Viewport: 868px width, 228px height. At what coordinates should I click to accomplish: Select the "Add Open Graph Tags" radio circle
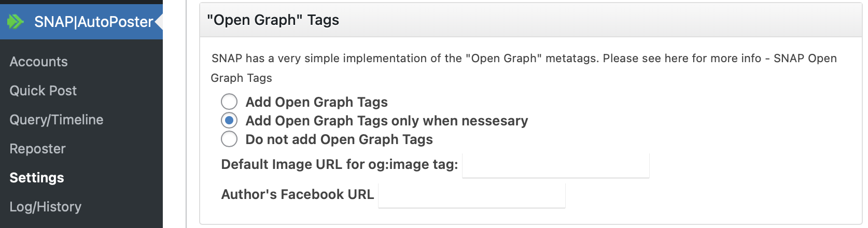tap(229, 102)
